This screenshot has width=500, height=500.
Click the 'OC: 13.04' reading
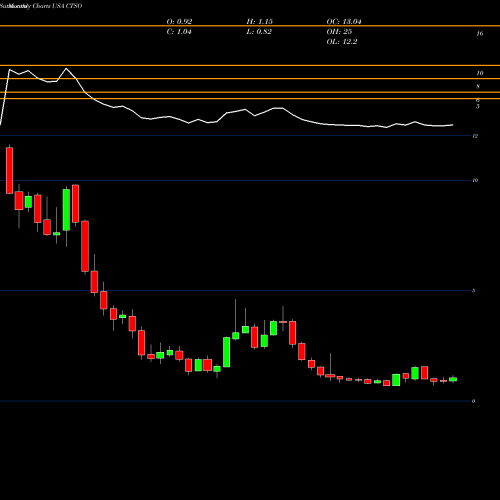344,21
